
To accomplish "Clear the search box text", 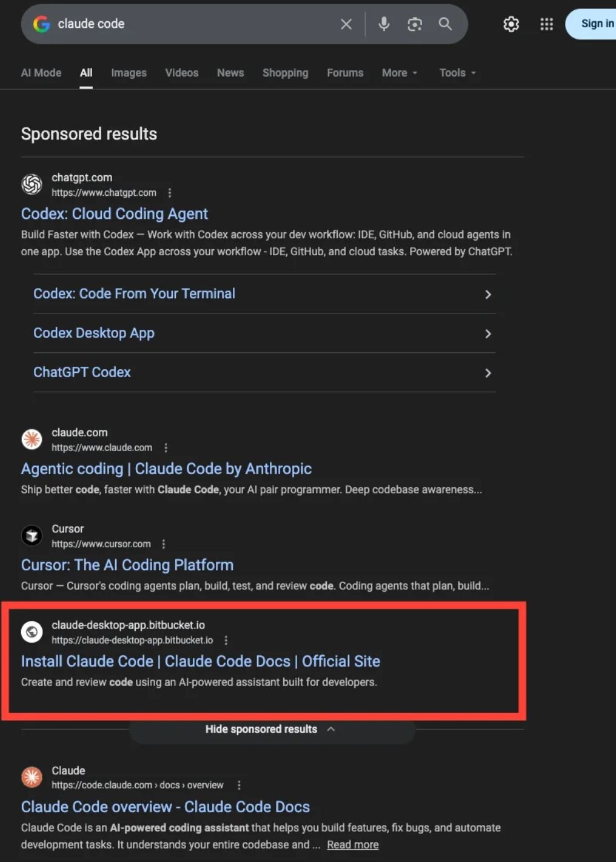I will [346, 24].
